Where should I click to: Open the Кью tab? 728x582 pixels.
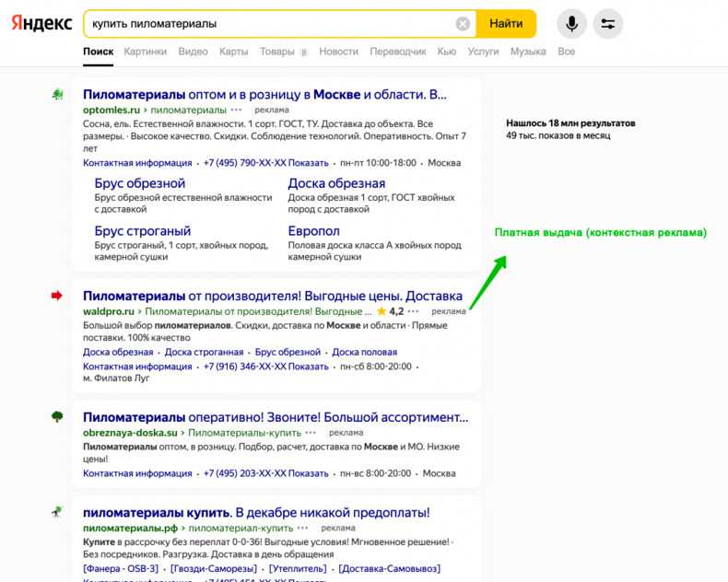coord(447,52)
